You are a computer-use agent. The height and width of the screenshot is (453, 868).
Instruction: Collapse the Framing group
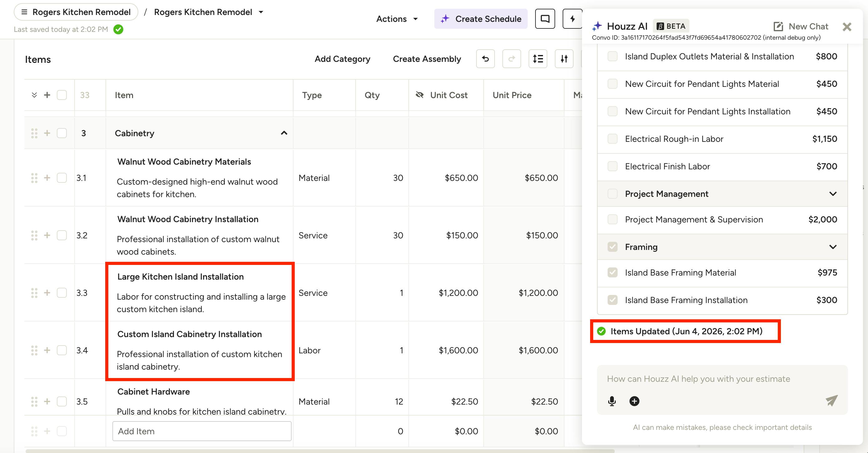click(x=833, y=247)
